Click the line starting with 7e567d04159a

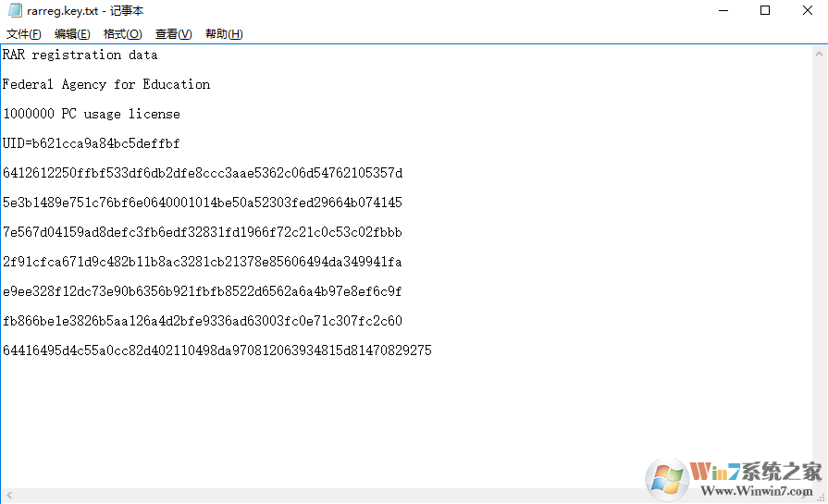203,232
